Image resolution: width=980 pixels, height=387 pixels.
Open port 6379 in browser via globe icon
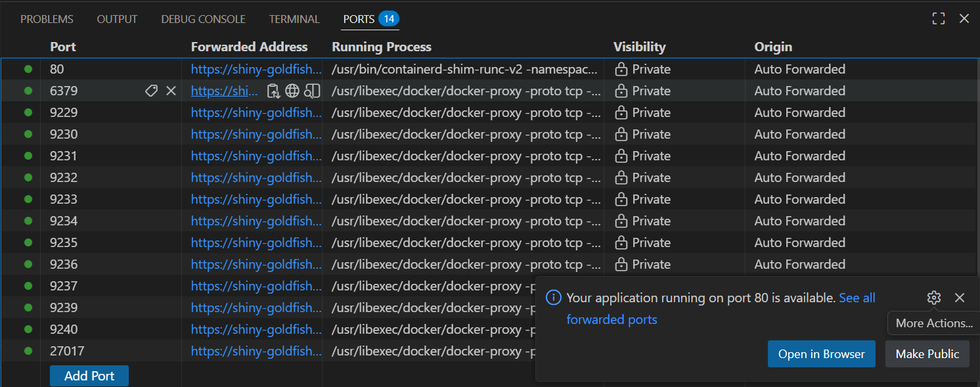(292, 91)
